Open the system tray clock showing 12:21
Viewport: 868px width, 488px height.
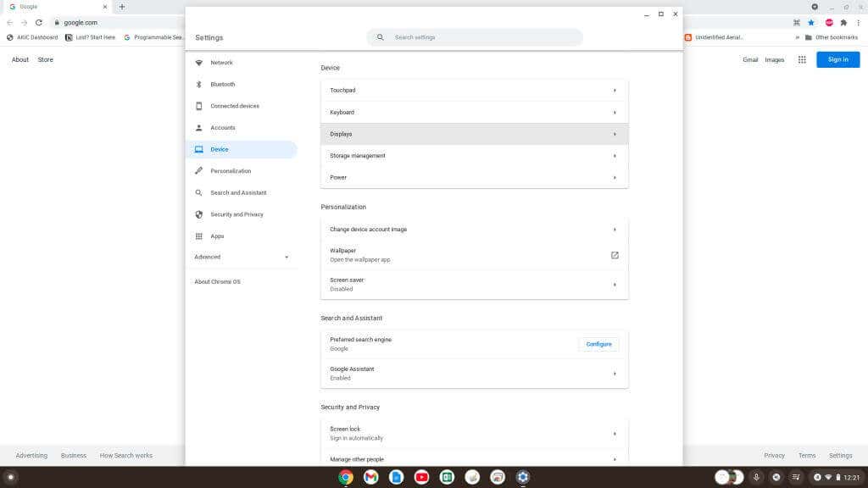click(851, 477)
